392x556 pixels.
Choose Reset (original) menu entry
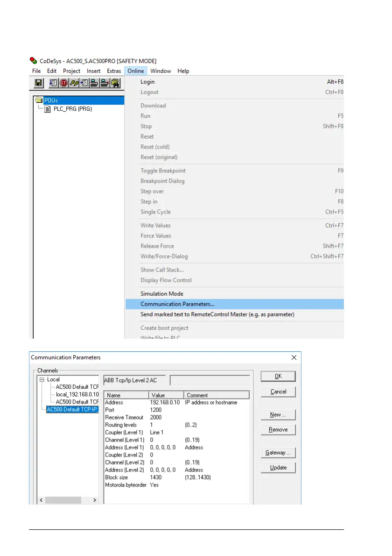pos(235,157)
